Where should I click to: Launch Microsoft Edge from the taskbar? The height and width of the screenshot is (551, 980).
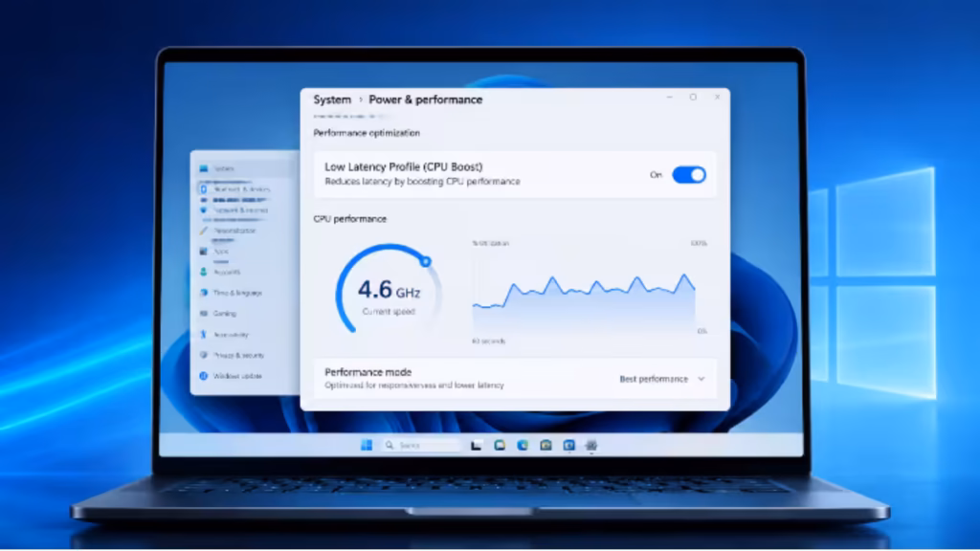coord(523,445)
